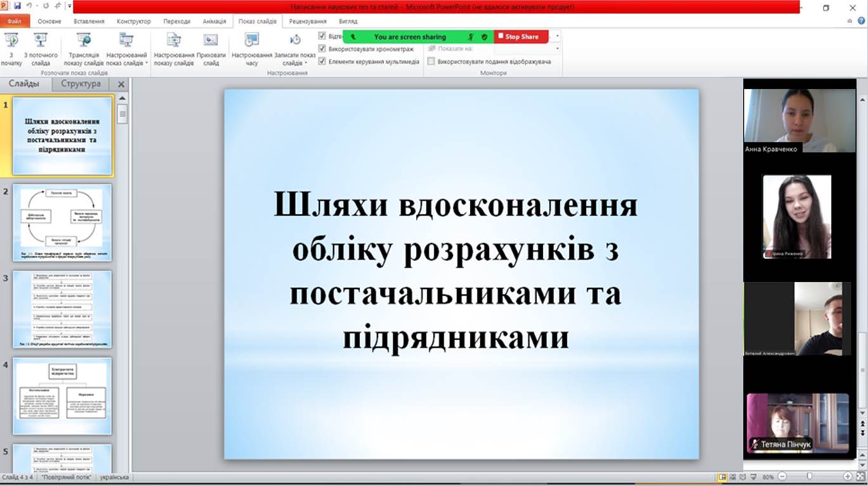
Task: Switch to the Вставлення ribbon tab
Action: (89, 21)
